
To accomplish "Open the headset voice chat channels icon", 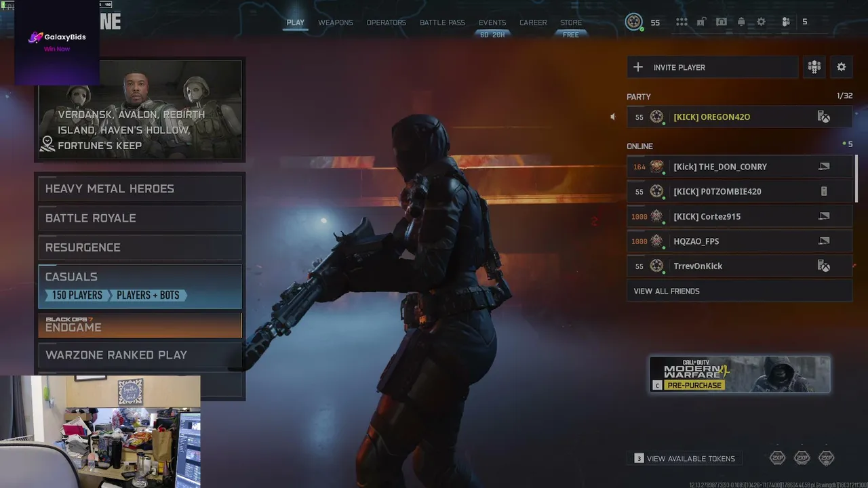I will pos(722,22).
